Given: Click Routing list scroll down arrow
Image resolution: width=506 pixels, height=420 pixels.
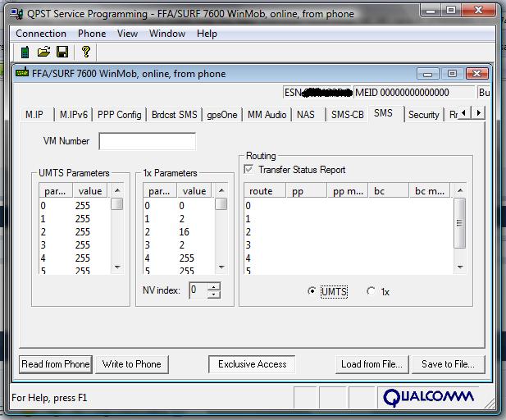Looking at the screenshot, I should (460, 267).
